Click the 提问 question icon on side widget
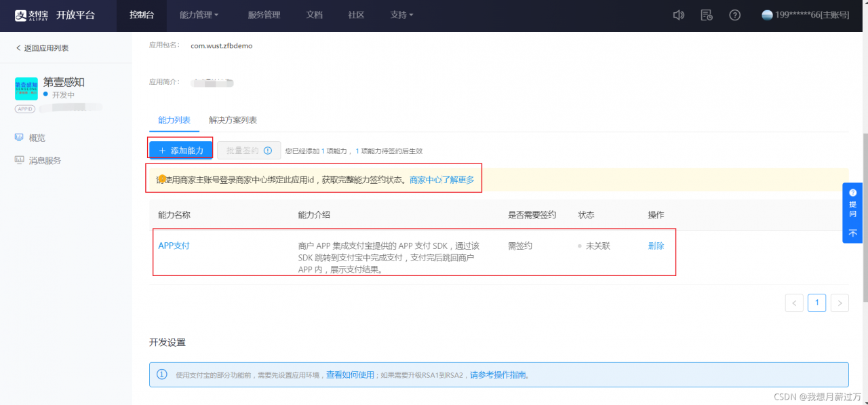 [x=853, y=193]
